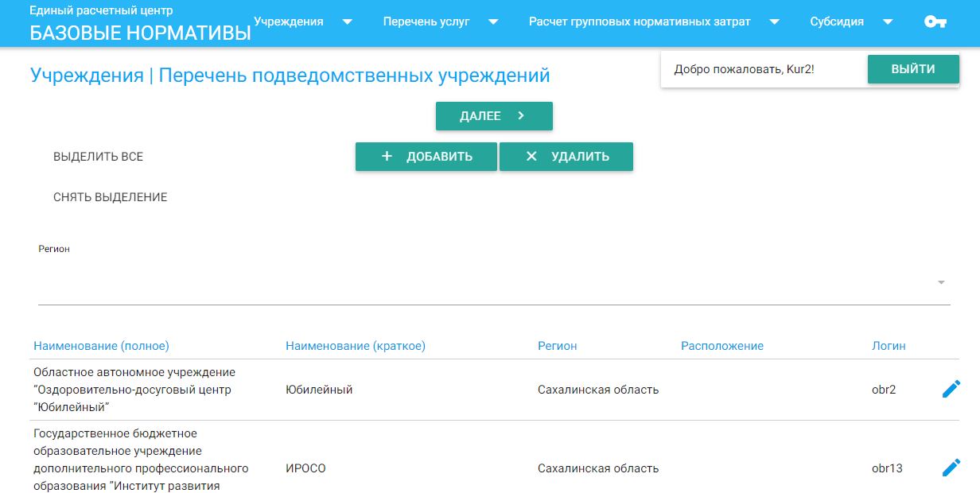Screen dimensions: 980x493
Task: Click Выделить все to select all rows
Action: [99, 157]
